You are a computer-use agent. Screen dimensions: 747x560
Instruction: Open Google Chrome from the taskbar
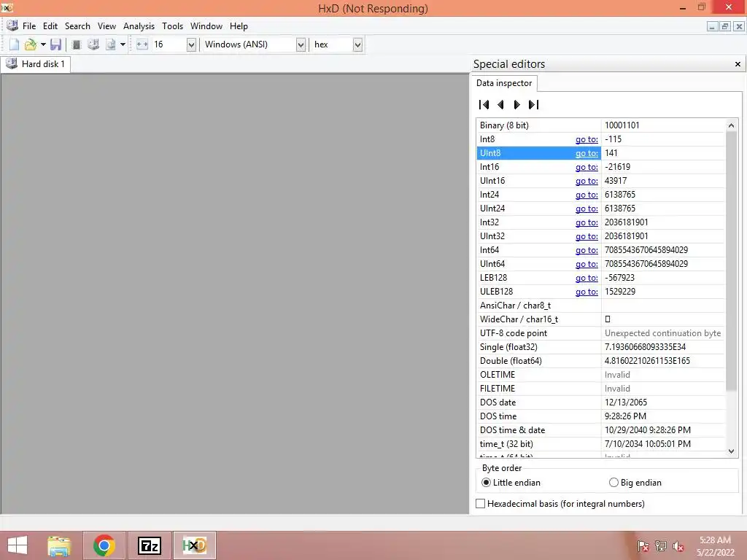coord(104,545)
